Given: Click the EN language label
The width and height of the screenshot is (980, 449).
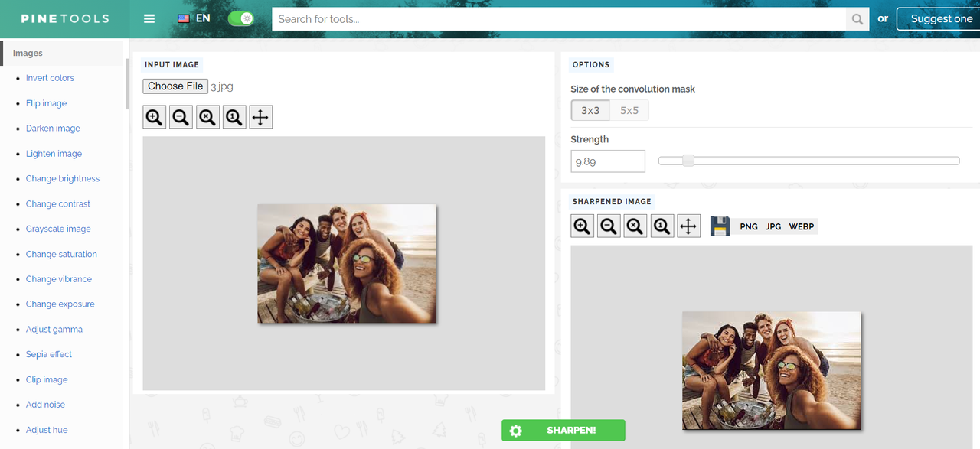Looking at the screenshot, I should [203, 18].
